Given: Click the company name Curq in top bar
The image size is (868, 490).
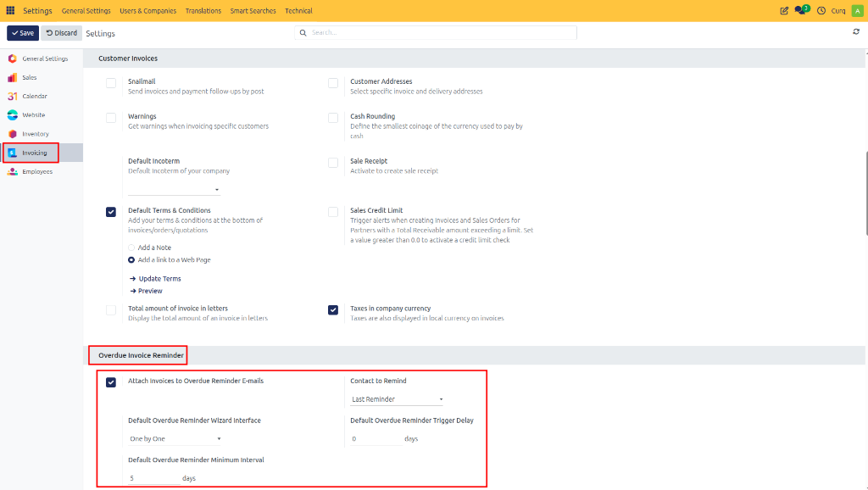Looking at the screenshot, I should point(838,10).
